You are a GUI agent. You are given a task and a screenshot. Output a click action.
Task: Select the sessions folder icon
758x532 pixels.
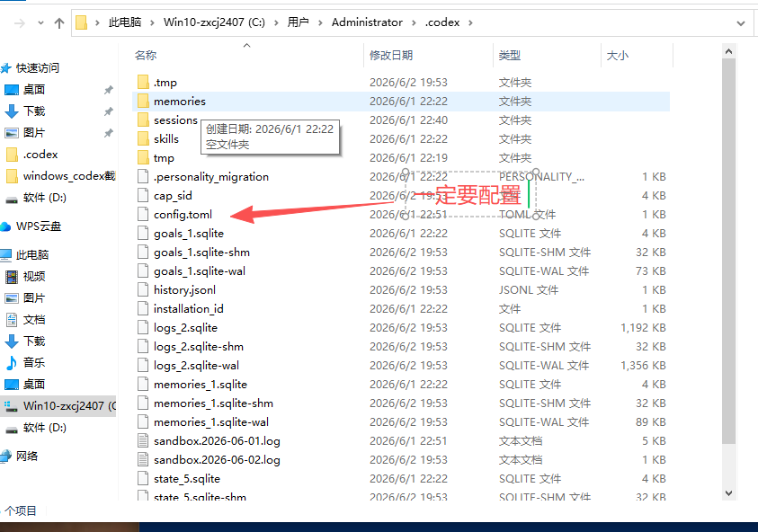(143, 120)
